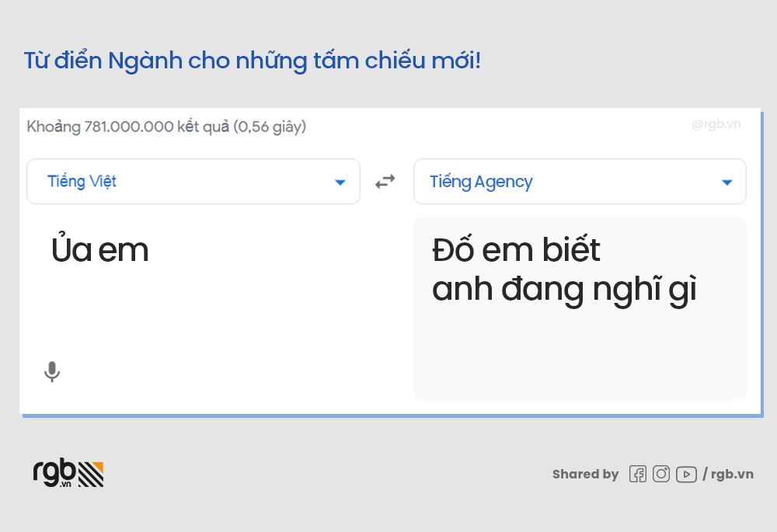
Task: Expand the Tiếng Việt dropdown arrow
Action: [340, 183]
